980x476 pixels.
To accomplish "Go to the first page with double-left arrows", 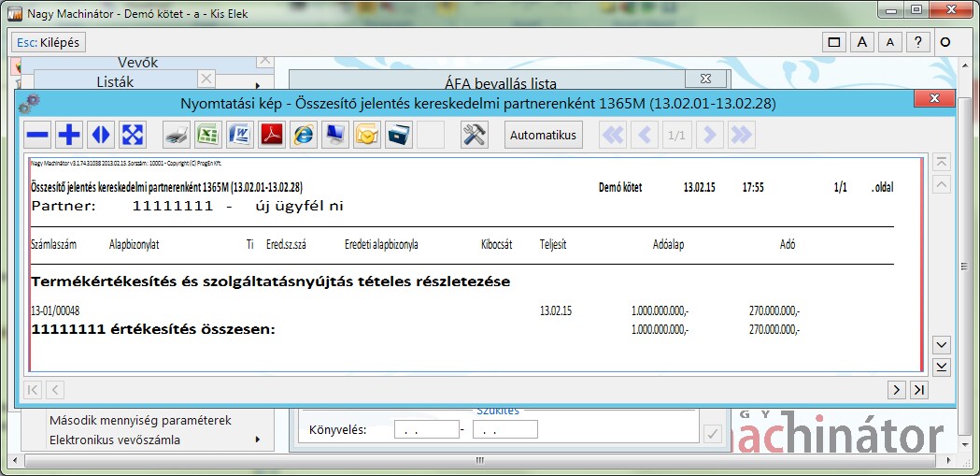I will click(x=613, y=135).
